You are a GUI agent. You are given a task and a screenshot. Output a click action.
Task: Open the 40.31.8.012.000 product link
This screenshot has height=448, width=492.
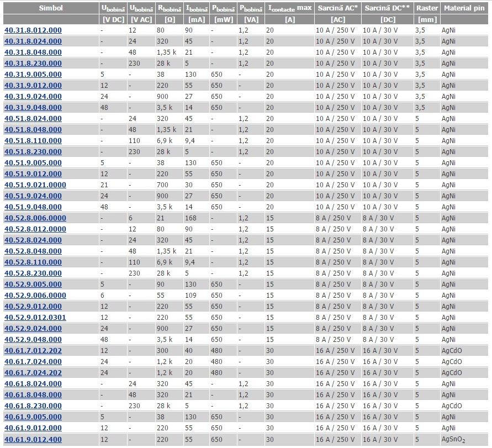tap(33, 30)
